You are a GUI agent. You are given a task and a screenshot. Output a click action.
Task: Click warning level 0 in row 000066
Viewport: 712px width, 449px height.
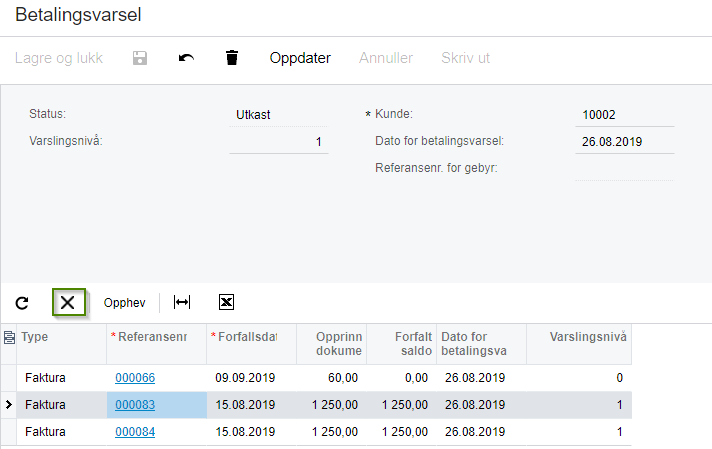pos(579,378)
